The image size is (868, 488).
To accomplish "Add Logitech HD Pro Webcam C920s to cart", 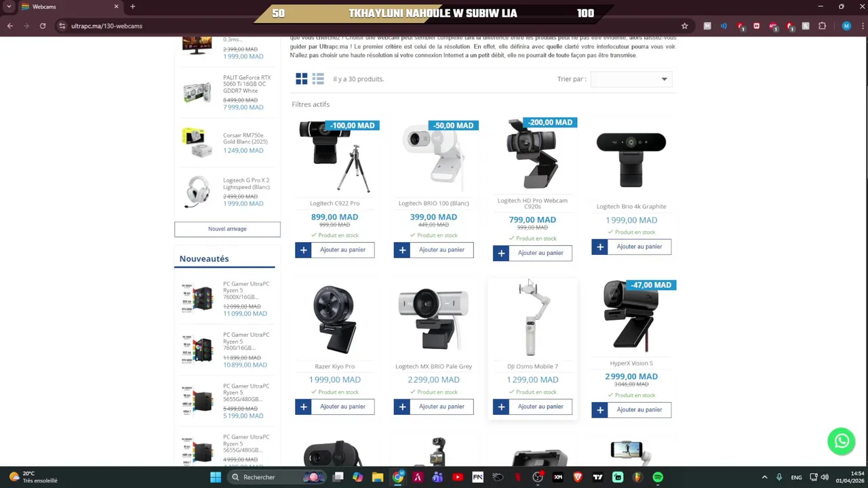I will tap(533, 253).
